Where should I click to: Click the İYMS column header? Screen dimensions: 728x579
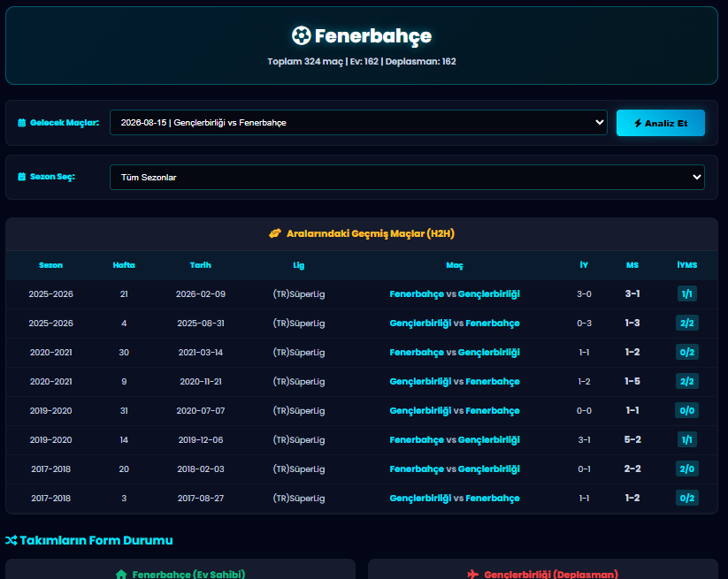tap(687, 265)
